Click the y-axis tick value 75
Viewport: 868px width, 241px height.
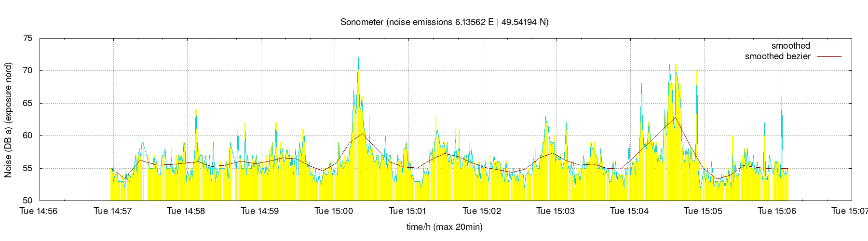[x=27, y=39]
